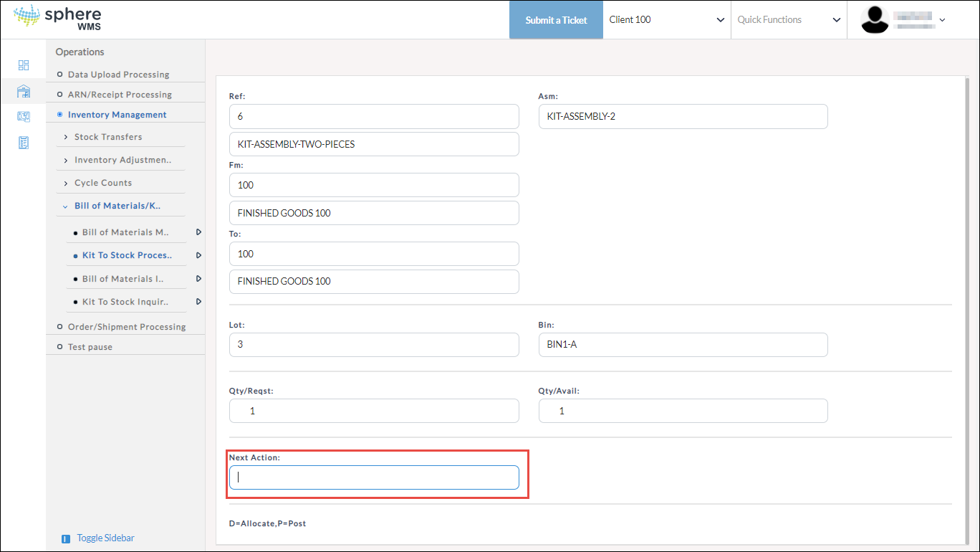Viewport: 980px width, 552px height.
Task: Click arrow icon beside Kit To Stock Inquiry
Action: coord(198,302)
